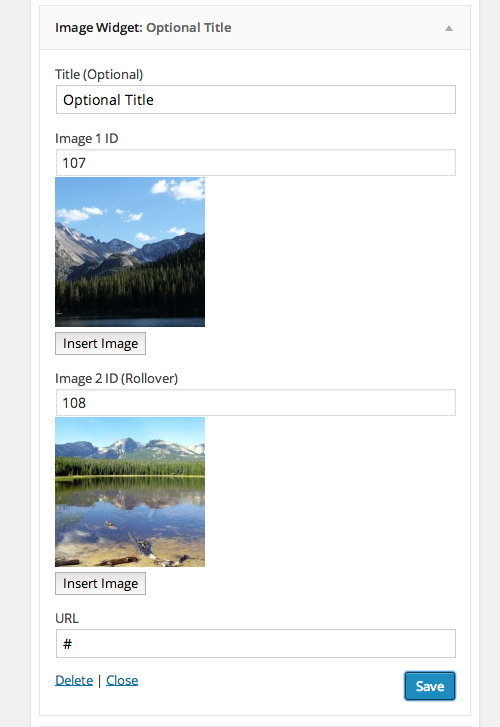Click the 'Image Widget' heading text
Image resolution: width=500 pixels, height=727 pixels.
pos(98,28)
